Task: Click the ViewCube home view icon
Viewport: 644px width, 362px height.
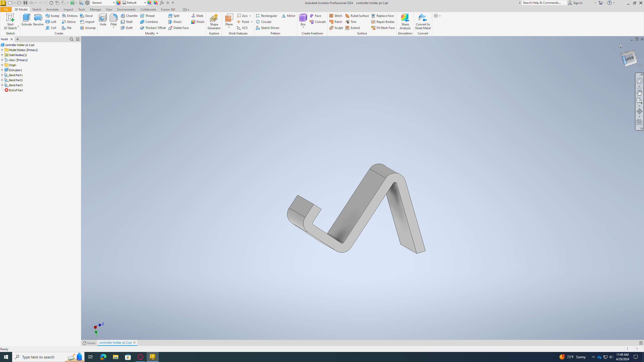Action: coord(621,46)
